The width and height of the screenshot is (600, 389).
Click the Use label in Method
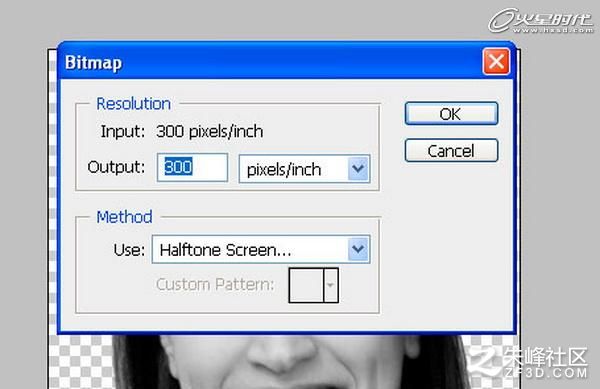pos(129,250)
